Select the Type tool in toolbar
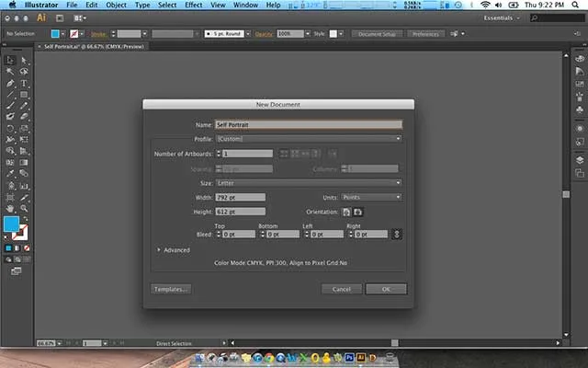This screenshot has width=588, height=368. tap(24, 83)
